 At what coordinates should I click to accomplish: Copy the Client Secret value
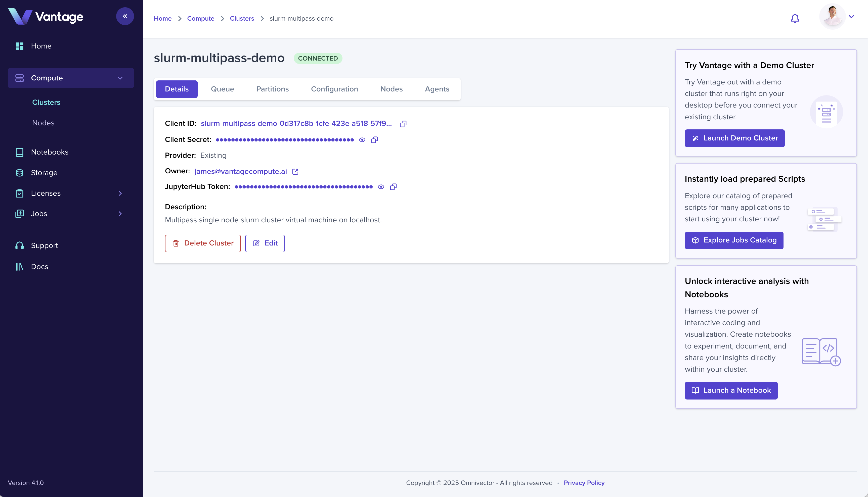click(x=374, y=140)
